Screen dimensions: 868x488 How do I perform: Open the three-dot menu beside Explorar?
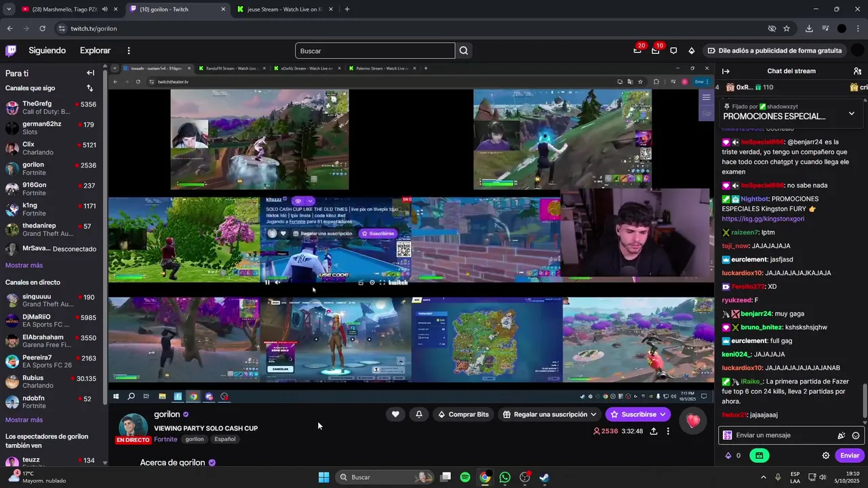(128, 50)
